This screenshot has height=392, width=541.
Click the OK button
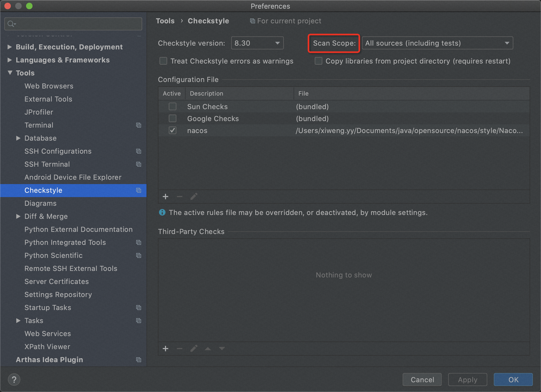(x=513, y=380)
